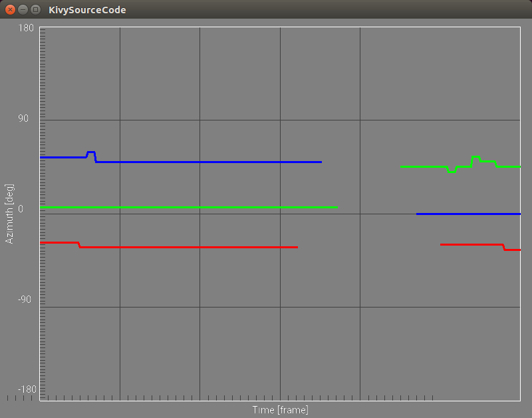Click the small step in the blue line
The height and width of the screenshot is (418, 532).
[90, 154]
